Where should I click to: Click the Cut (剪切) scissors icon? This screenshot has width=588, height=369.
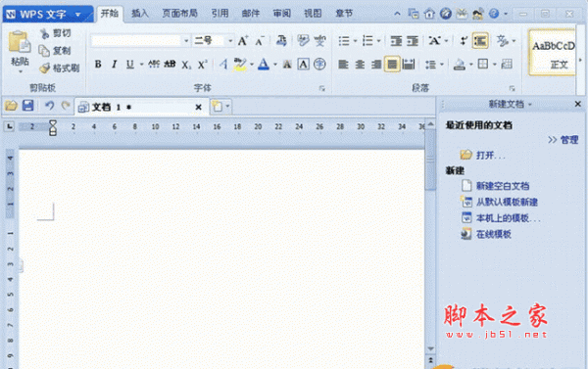(x=45, y=33)
